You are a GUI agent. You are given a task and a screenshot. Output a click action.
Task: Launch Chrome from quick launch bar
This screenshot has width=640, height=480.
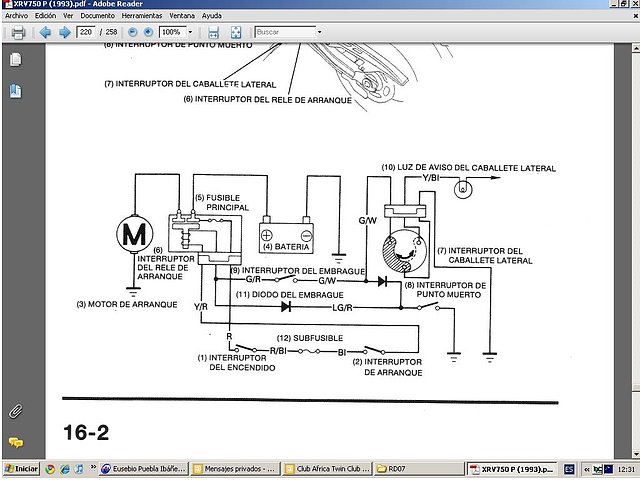click(50, 469)
